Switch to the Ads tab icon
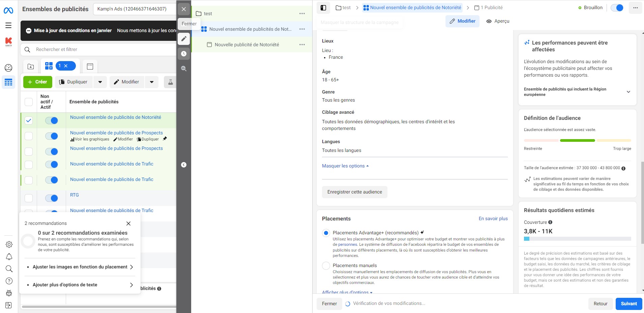 point(90,67)
